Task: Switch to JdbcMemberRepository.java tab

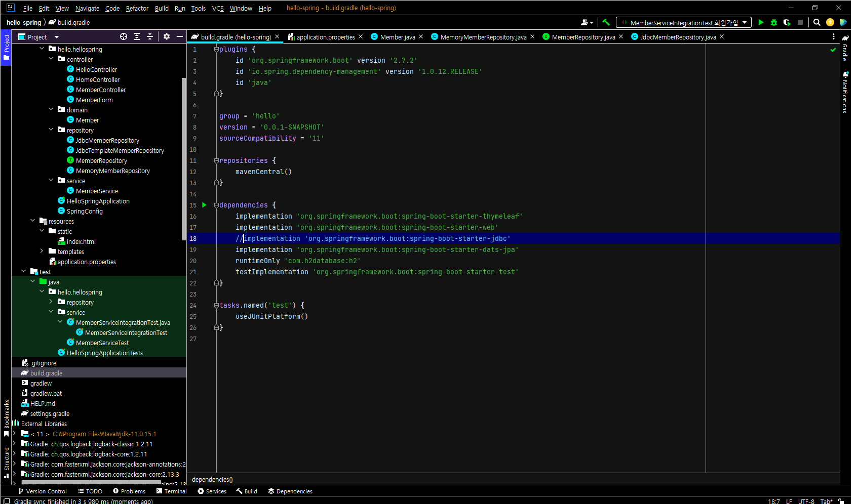Action: coord(678,37)
